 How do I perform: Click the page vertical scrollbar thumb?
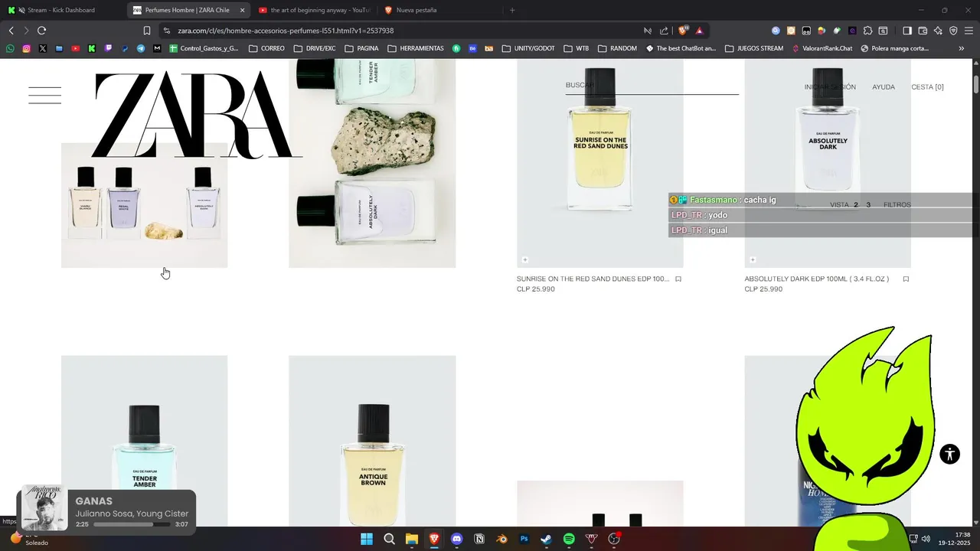coord(976,84)
